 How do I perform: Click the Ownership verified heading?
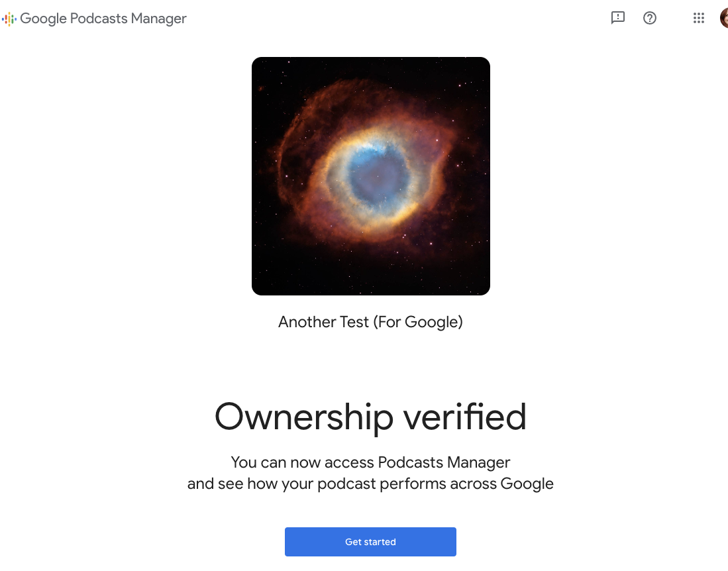click(370, 417)
